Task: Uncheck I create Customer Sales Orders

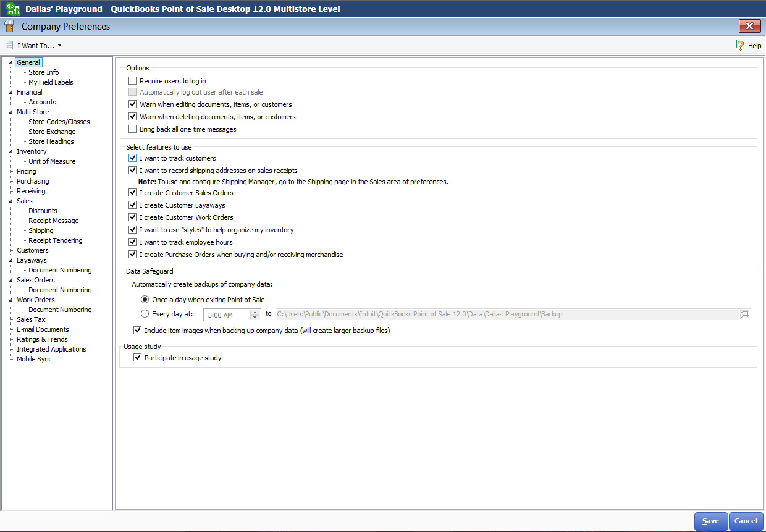Action: (132, 193)
